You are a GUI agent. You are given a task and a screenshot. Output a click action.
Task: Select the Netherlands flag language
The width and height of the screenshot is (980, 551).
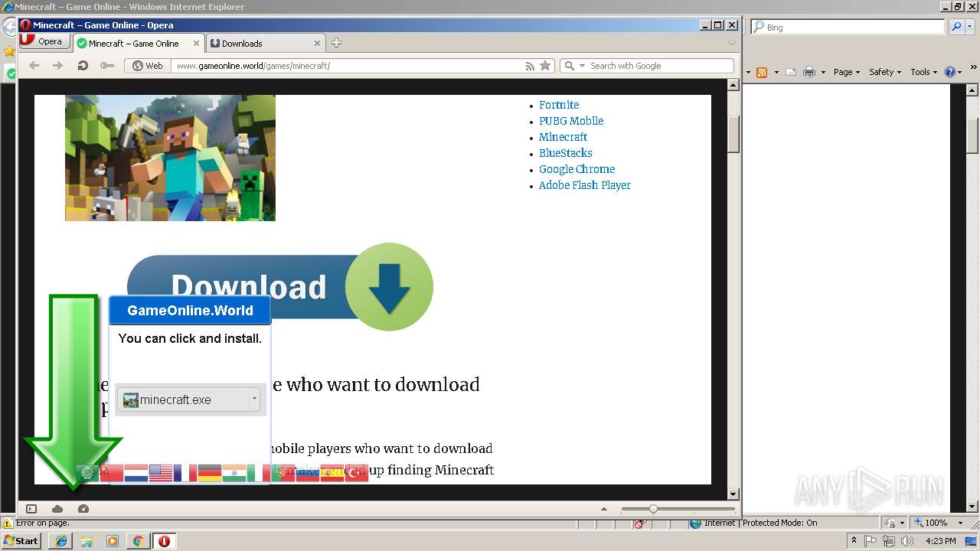click(136, 473)
